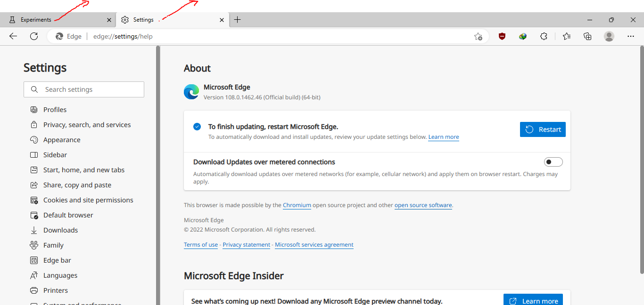The width and height of the screenshot is (644, 305).
Task: Open the Privacy statement link
Action: (247, 245)
